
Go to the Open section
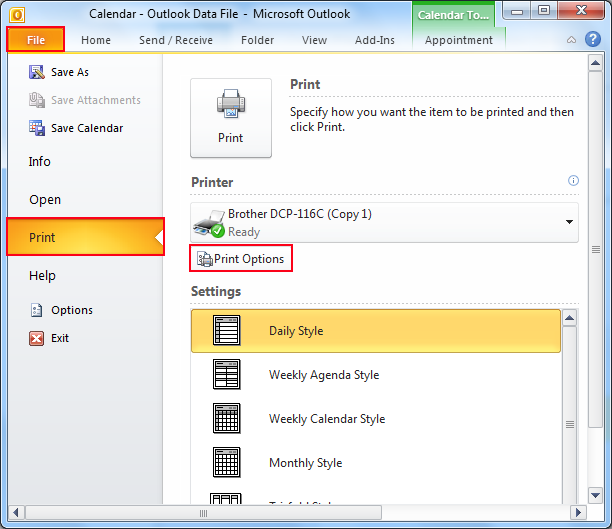[x=45, y=199]
